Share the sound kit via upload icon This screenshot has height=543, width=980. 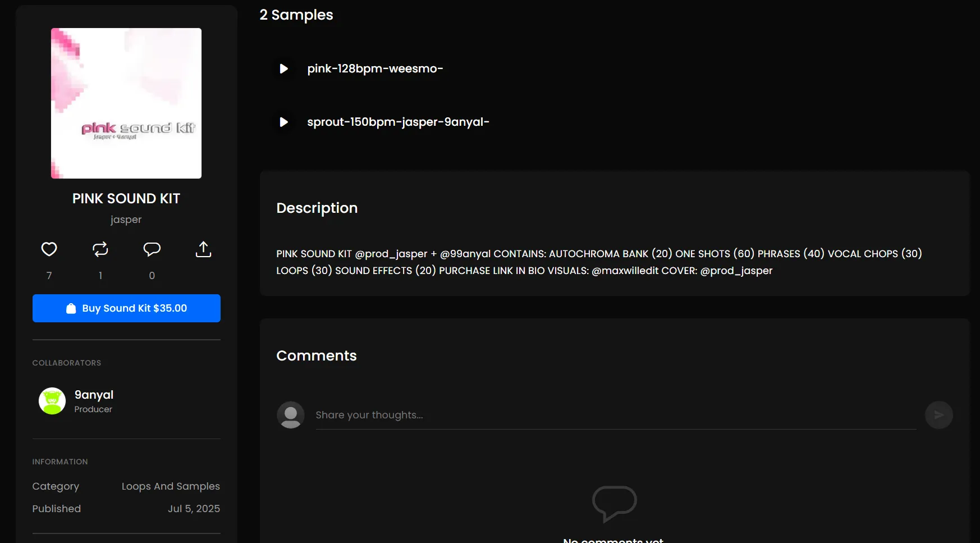tap(203, 249)
